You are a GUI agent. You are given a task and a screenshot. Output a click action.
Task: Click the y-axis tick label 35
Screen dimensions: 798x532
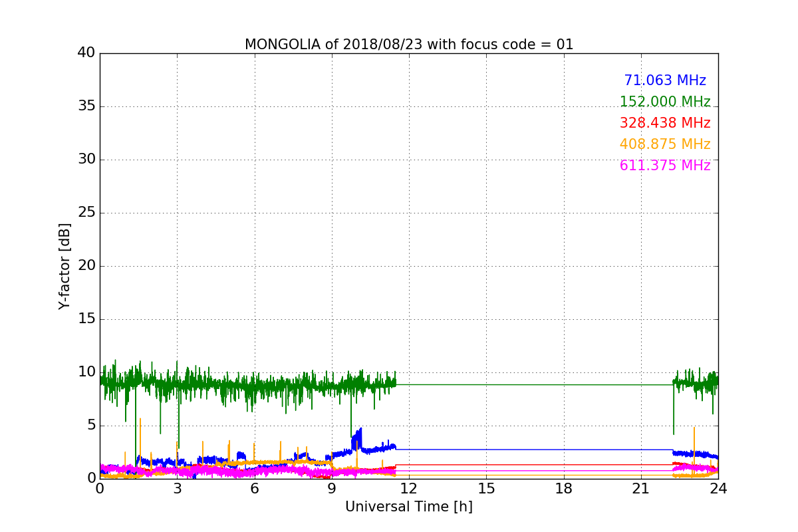[86, 106]
